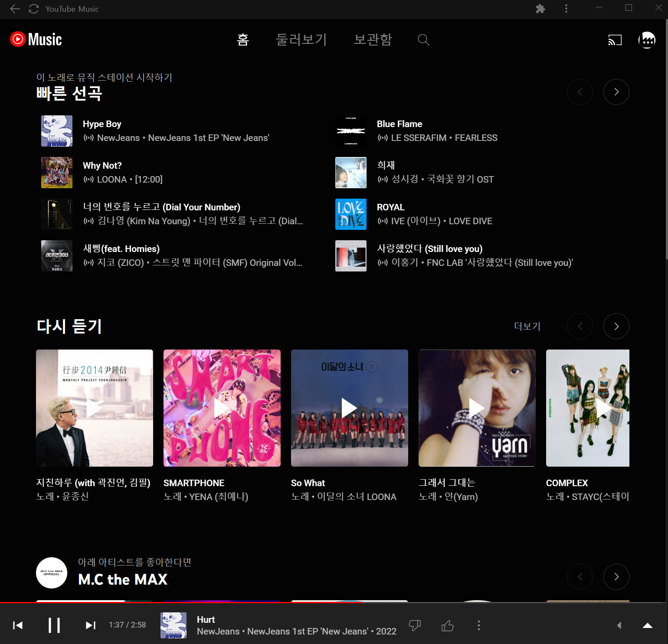
Task: Play Hype Boy from its thumbnail
Action: tap(57, 131)
